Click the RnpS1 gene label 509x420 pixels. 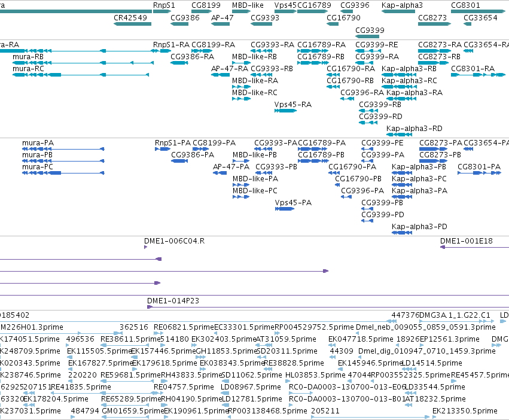tap(164, 5)
